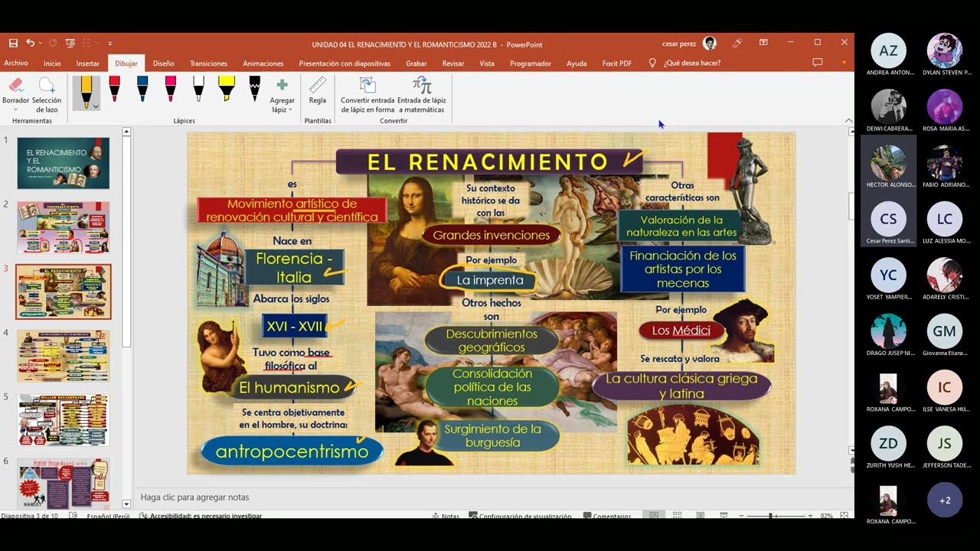Click the Accesibilidad: es necesario investigar status
980x551 pixels.
tap(200, 516)
